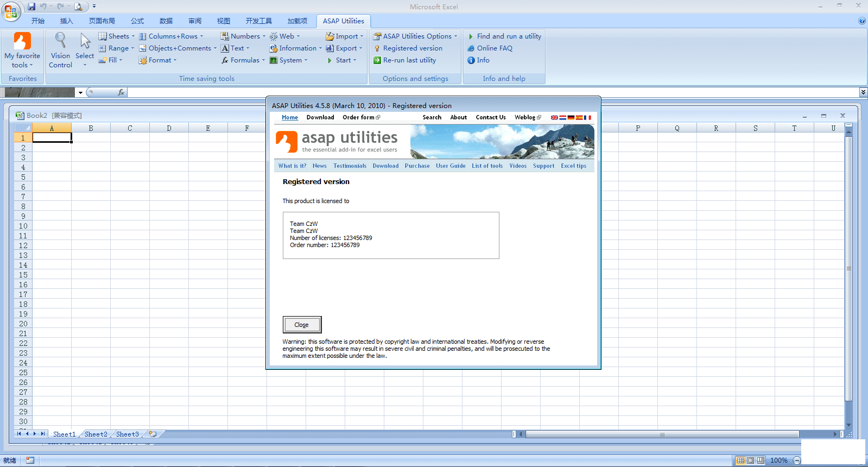Expand the formula bar
868x467 pixels.
click(863, 92)
